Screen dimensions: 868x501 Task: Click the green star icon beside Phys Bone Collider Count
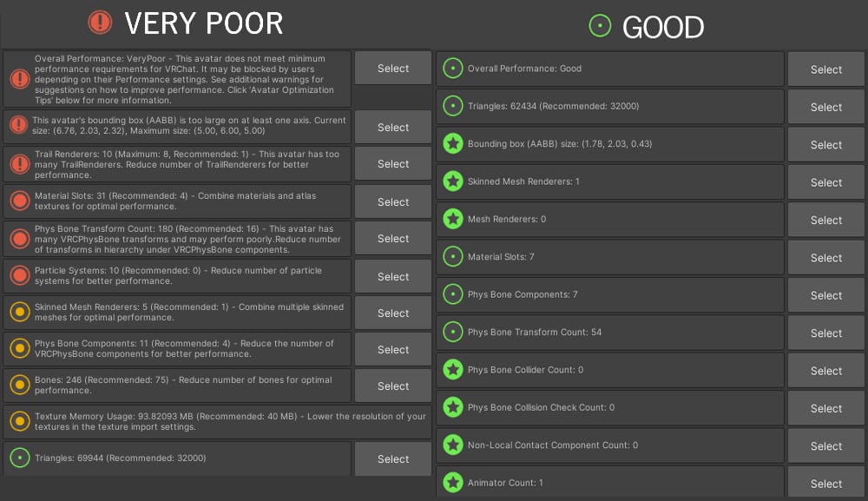[x=453, y=369]
